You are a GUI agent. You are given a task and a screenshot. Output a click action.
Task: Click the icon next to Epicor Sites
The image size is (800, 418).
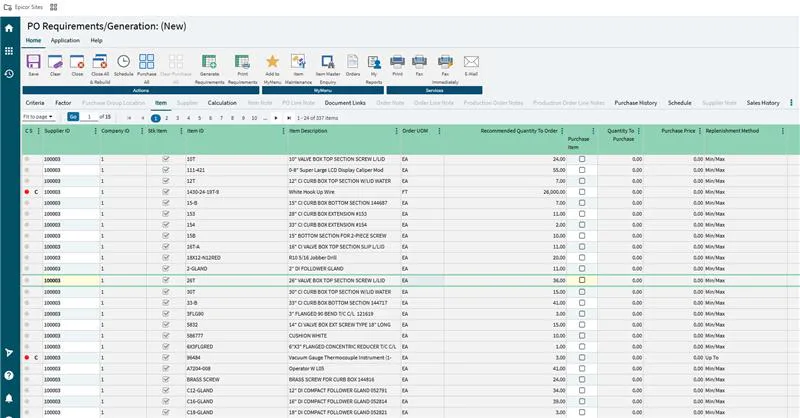pyautogui.click(x=54, y=7)
